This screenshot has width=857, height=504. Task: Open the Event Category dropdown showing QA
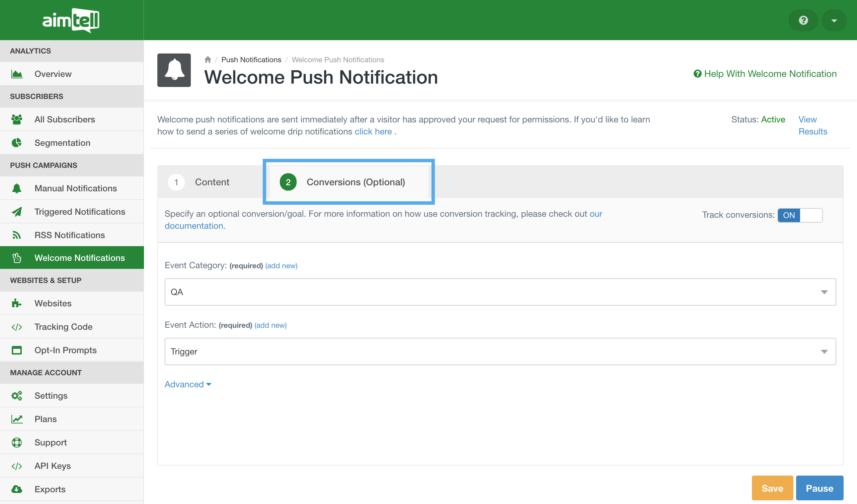click(x=500, y=292)
